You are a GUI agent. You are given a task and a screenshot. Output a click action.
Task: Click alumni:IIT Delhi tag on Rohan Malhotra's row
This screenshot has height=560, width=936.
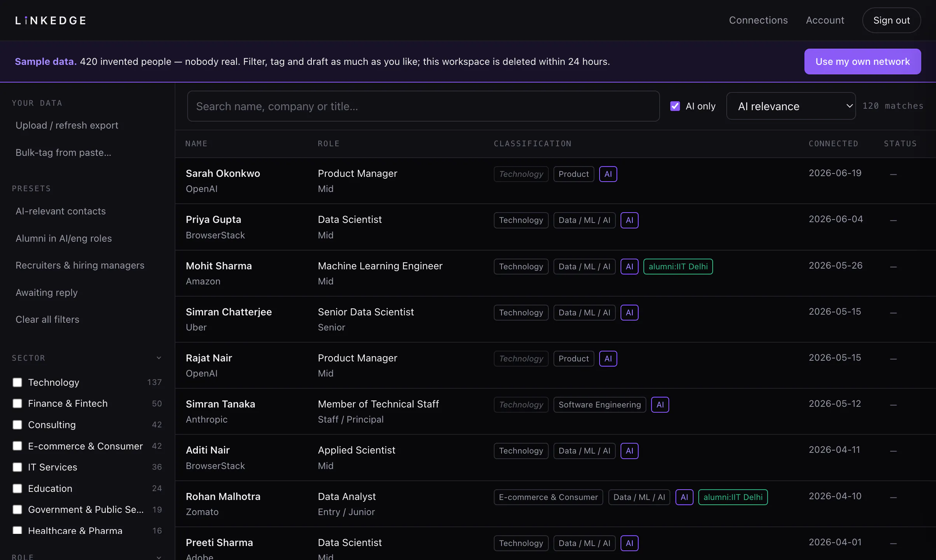click(x=733, y=497)
